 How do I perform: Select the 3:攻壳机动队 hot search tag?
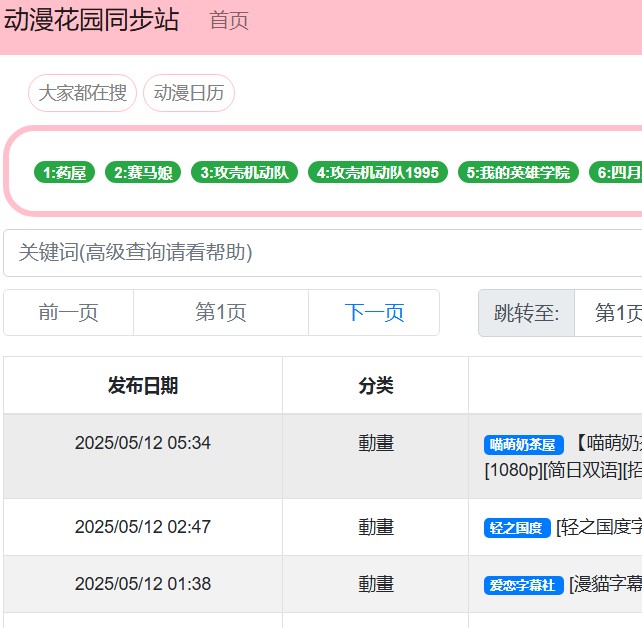click(x=244, y=172)
